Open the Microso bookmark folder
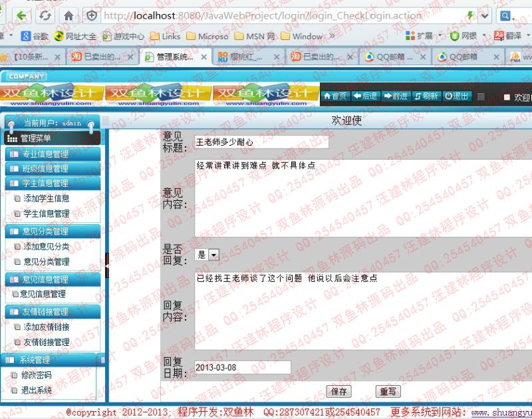The height and width of the screenshot is (419, 532). click(207, 37)
